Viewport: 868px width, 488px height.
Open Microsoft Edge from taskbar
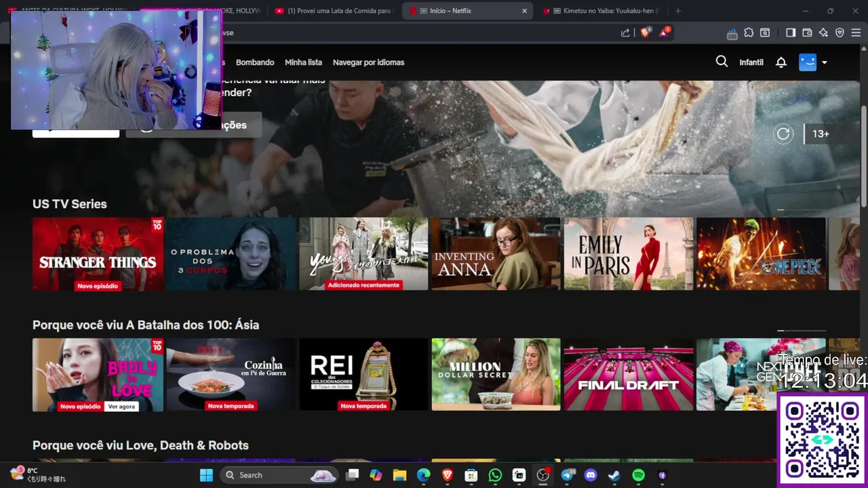click(x=423, y=475)
